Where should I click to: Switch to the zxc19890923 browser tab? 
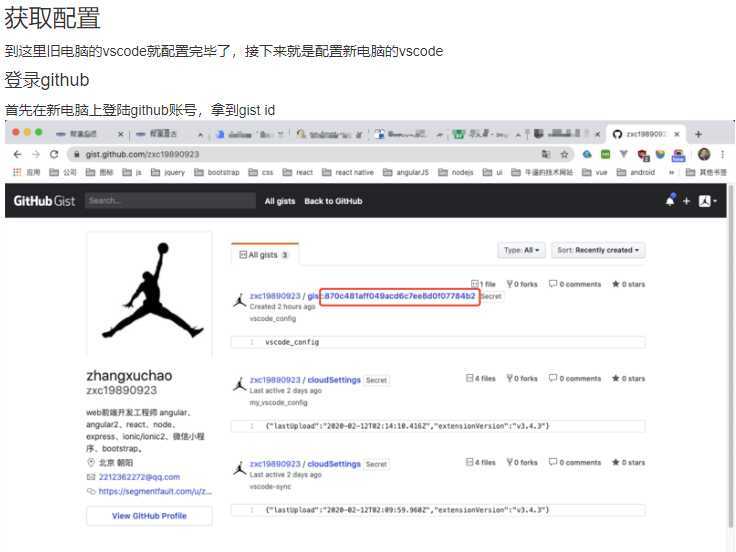click(x=645, y=134)
